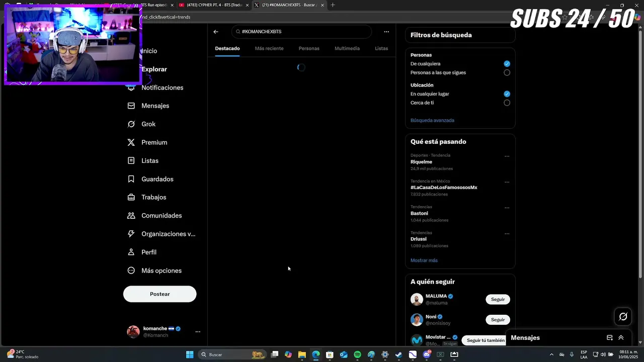Open more options for Riquelme trend
Image resolution: width=644 pixels, height=362 pixels.
click(507, 156)
